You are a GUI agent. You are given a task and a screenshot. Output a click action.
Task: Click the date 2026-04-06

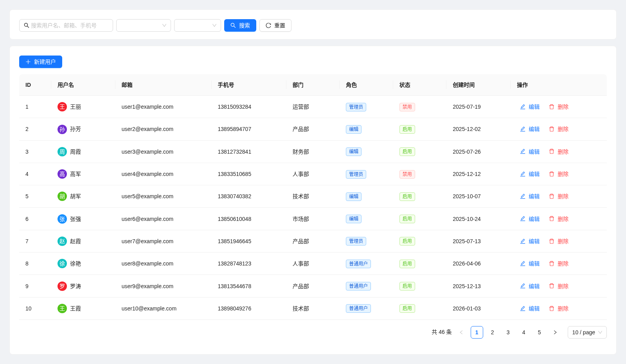[x=467, y=264]
